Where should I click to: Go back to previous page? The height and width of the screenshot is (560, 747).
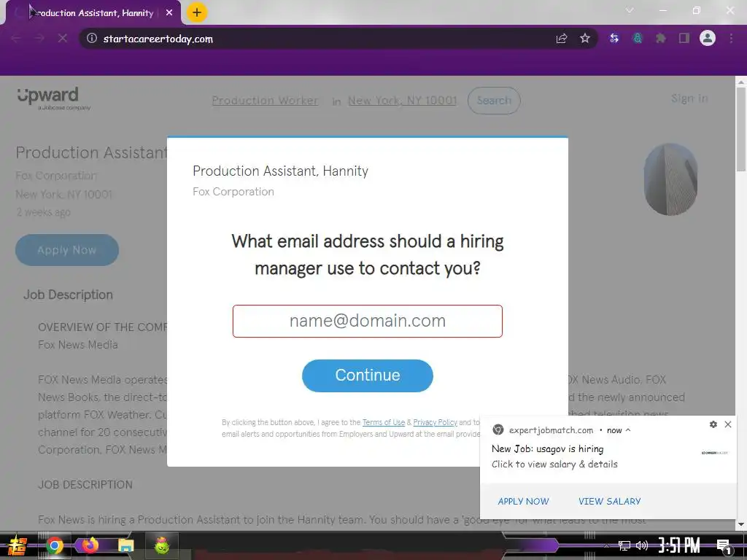[16, 38]
